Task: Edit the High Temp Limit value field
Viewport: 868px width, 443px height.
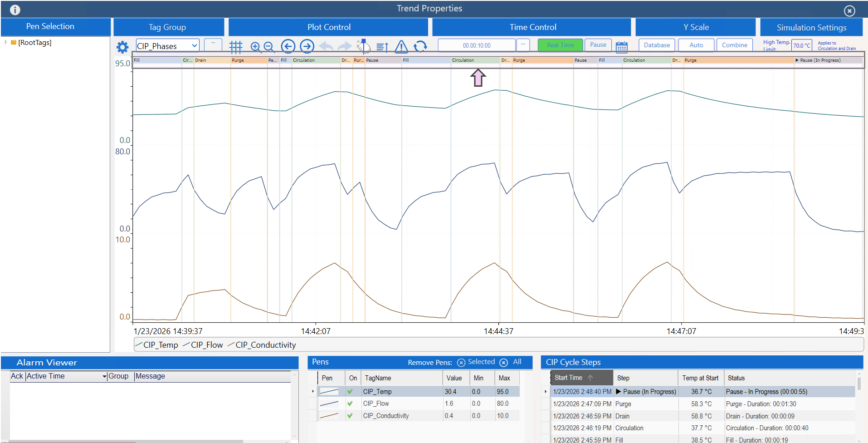Action: [x=802, y=45]
